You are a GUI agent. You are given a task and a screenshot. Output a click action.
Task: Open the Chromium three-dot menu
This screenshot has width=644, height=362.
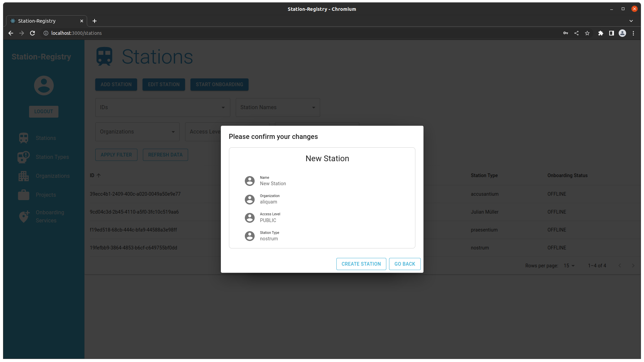[634, 33]
